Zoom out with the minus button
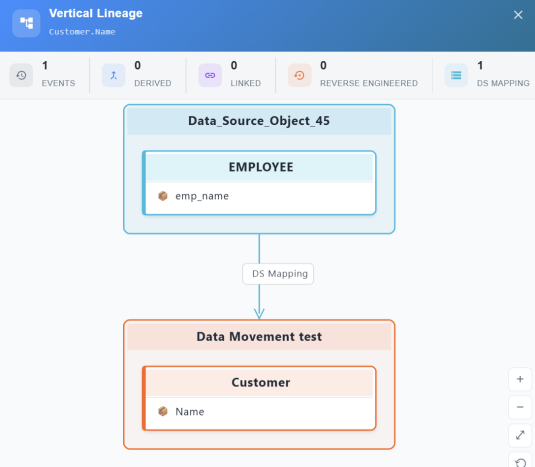This screenshot has width=535, height=467. coord(520,407)
